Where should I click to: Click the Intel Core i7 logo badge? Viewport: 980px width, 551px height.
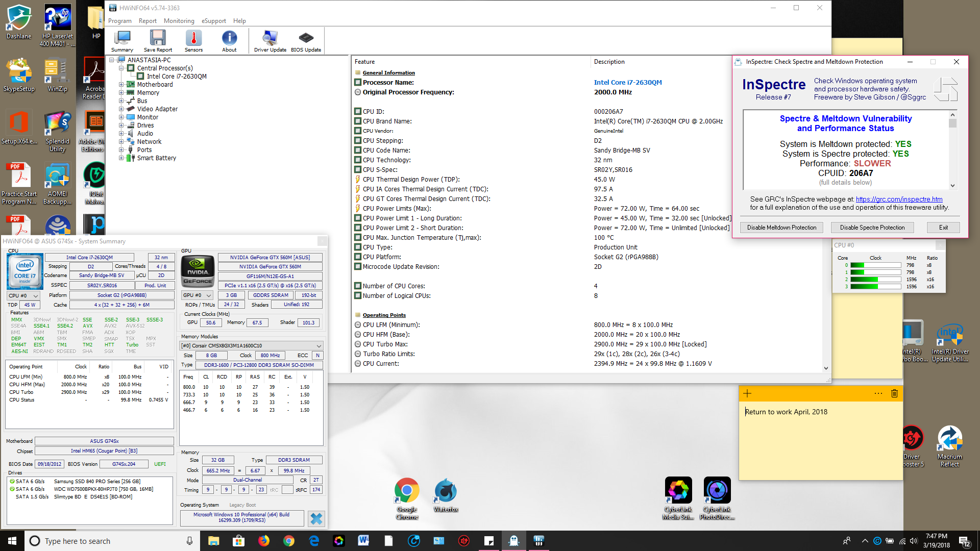click(x=24, y=271)
